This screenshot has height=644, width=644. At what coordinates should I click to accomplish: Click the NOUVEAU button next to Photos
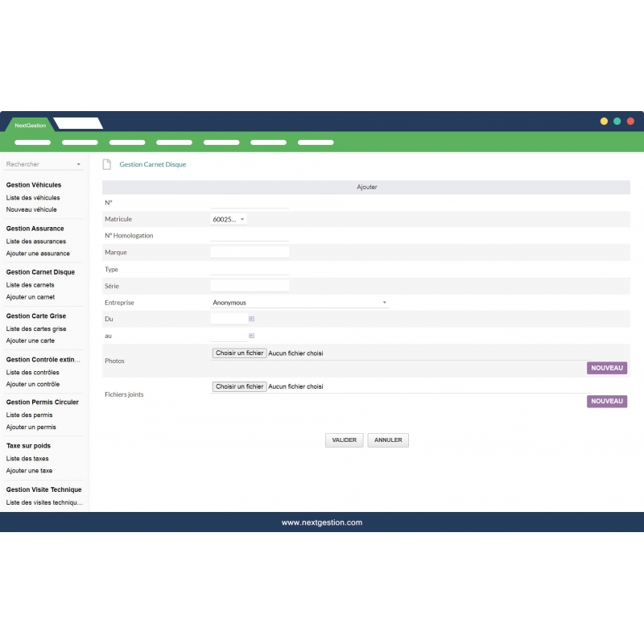607,368
